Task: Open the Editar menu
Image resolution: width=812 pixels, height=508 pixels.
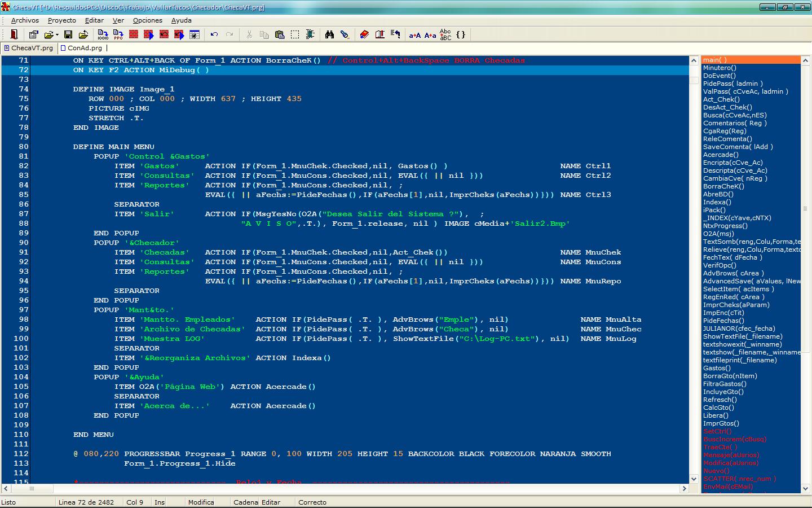Action: pyautogui.click(x=94, y=20)
